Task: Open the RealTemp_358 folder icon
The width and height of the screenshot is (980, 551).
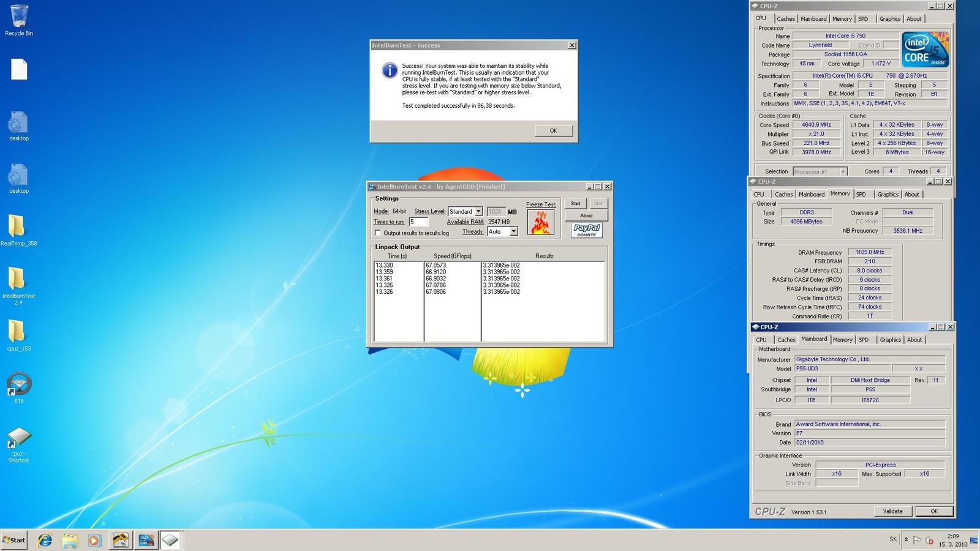Action: tap(17, 227)
